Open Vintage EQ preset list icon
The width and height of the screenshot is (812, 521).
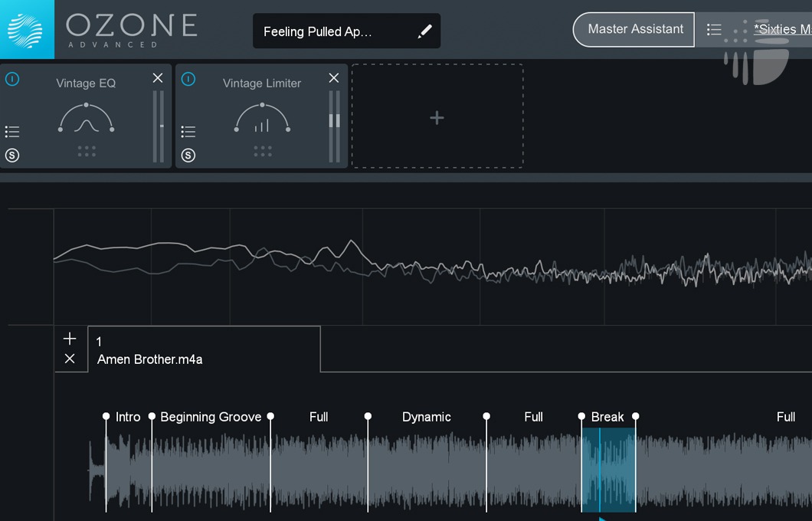click(12, 132)
